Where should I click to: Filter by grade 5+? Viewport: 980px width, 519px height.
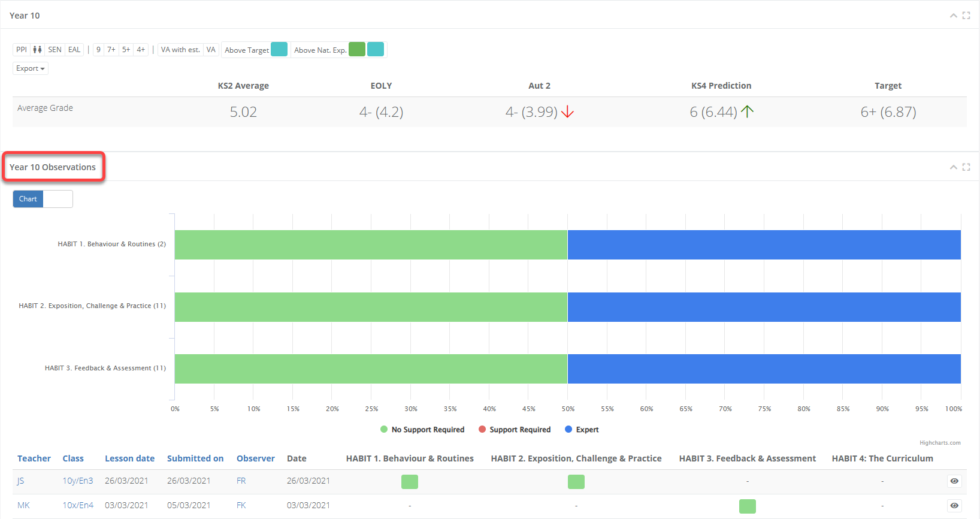pos(126,50)
